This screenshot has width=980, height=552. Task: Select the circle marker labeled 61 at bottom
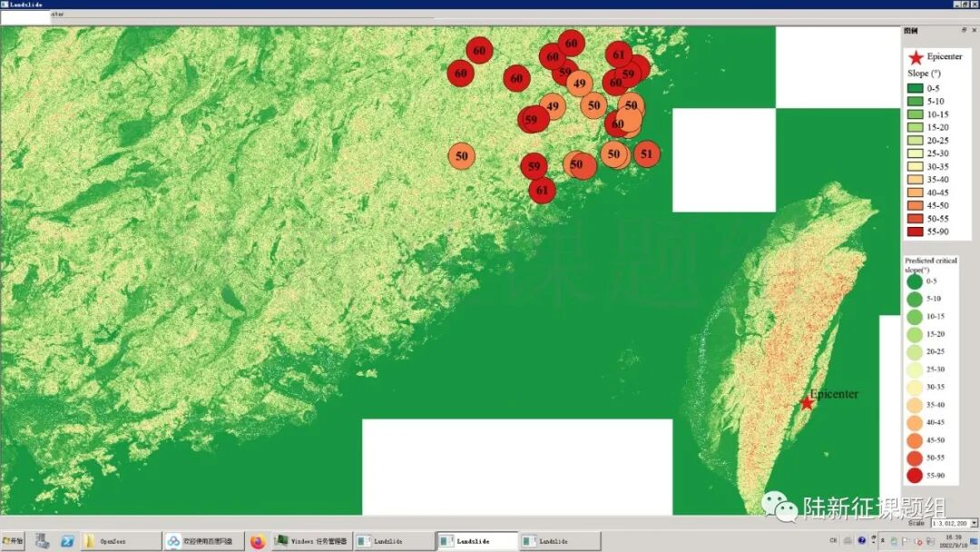coord(542,191)
